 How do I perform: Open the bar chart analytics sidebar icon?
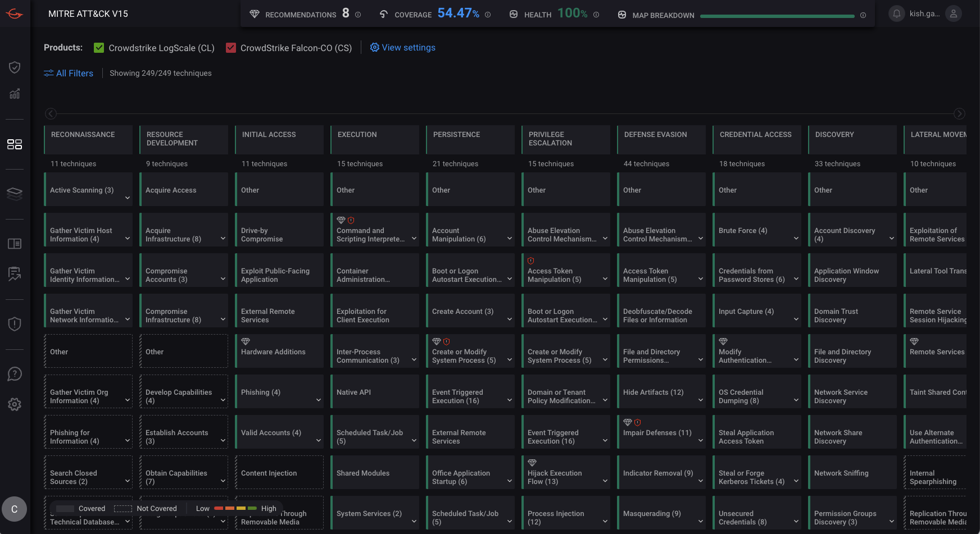click(15, 94)
